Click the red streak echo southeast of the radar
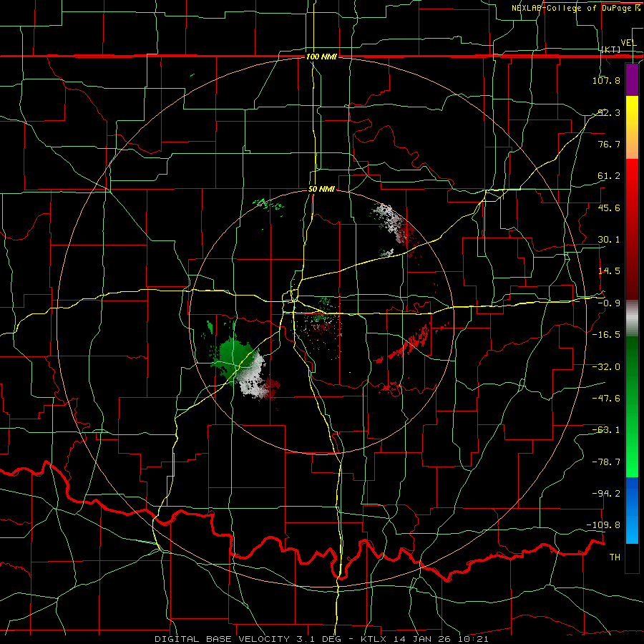644x644 pixels. click(x=404, y=345)
